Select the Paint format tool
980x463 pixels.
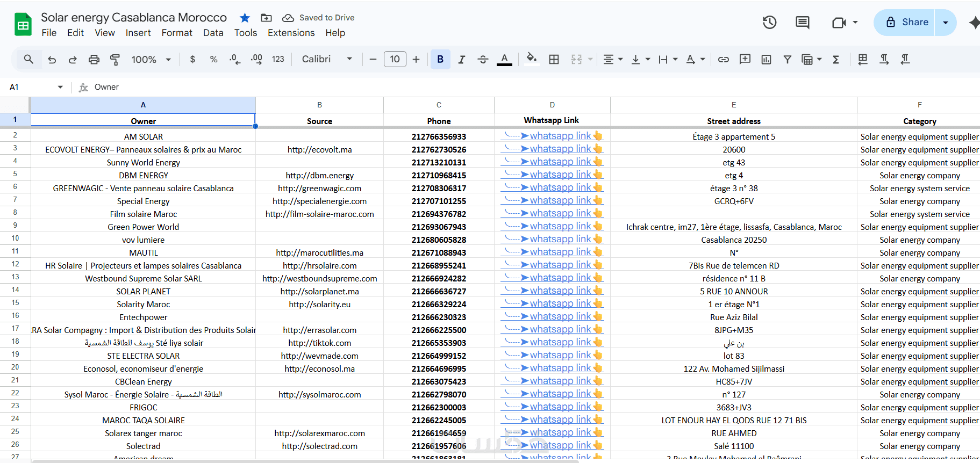pyautogui.click(x=115, y=60)
